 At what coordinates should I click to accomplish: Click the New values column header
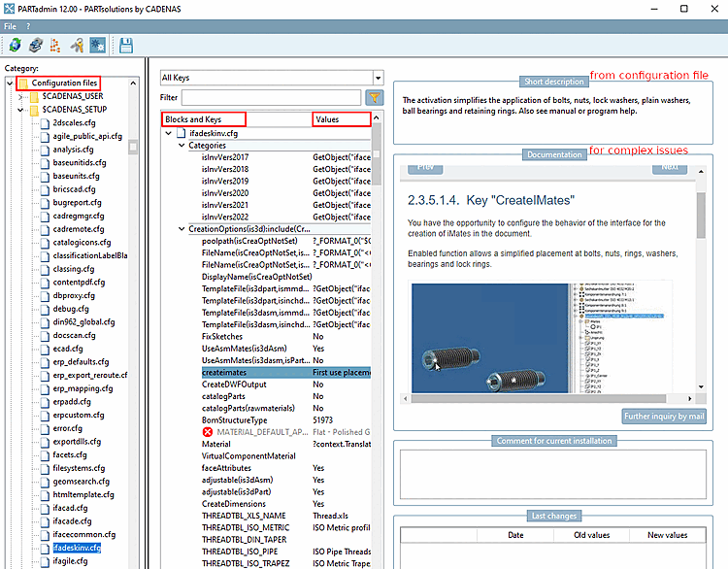[x=667, y=535]
